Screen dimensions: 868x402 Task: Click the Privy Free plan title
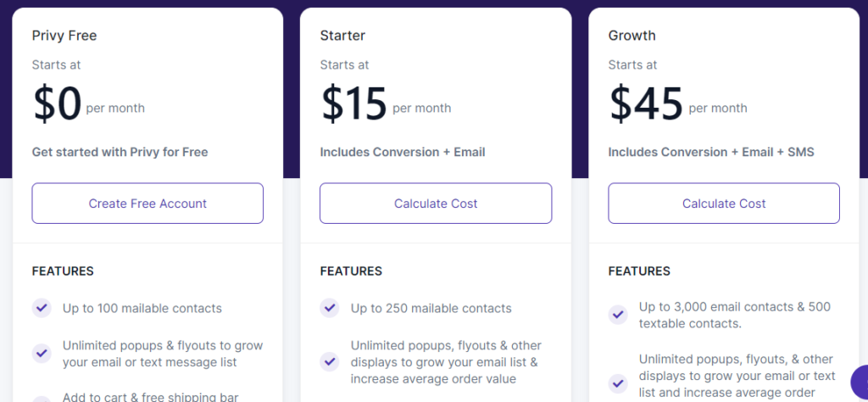64,36
